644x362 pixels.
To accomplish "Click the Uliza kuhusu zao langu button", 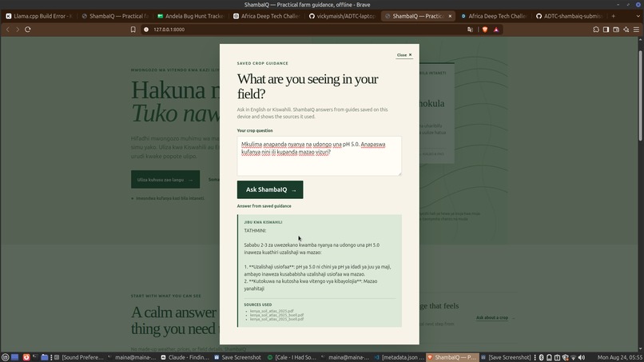I will pos(165,180).
